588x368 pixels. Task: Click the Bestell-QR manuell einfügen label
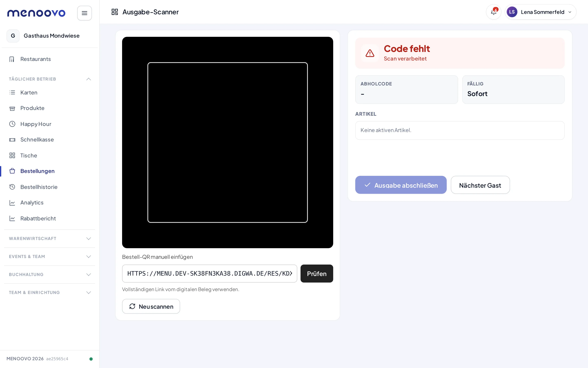pos(157,257)
